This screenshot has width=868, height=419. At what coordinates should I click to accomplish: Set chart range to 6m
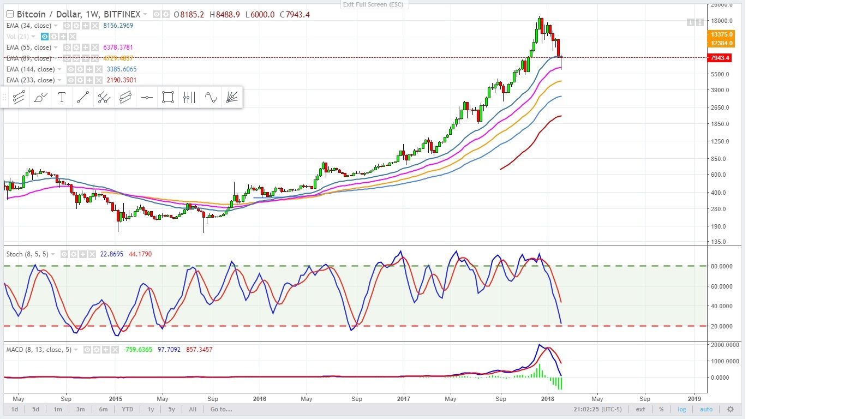(103, 409)
